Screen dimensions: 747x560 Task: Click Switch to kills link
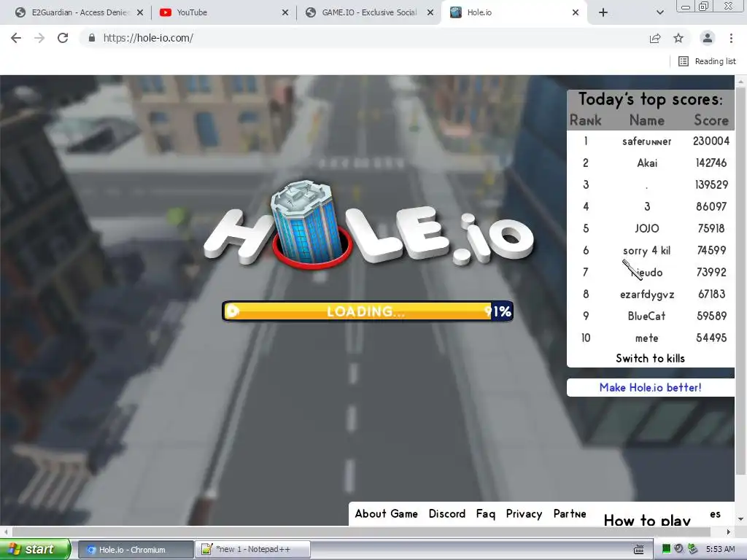point(650,358)
